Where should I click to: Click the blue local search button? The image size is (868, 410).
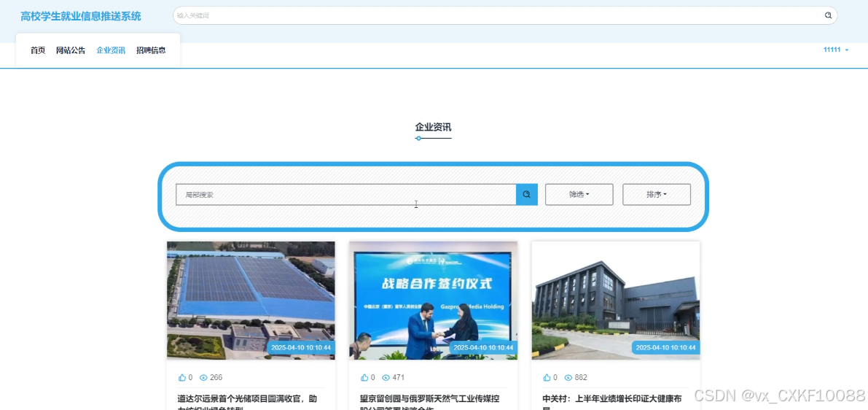coord(526,195)
